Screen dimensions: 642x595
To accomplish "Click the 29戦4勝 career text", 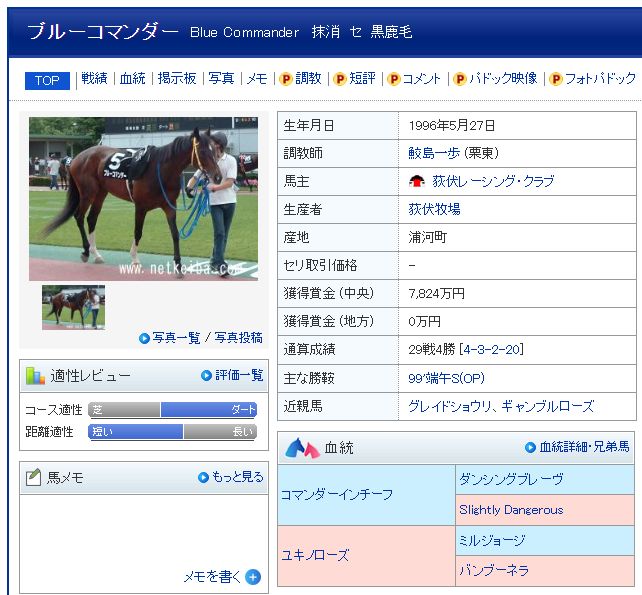I will pyautogui.click(x=432, y=349).
